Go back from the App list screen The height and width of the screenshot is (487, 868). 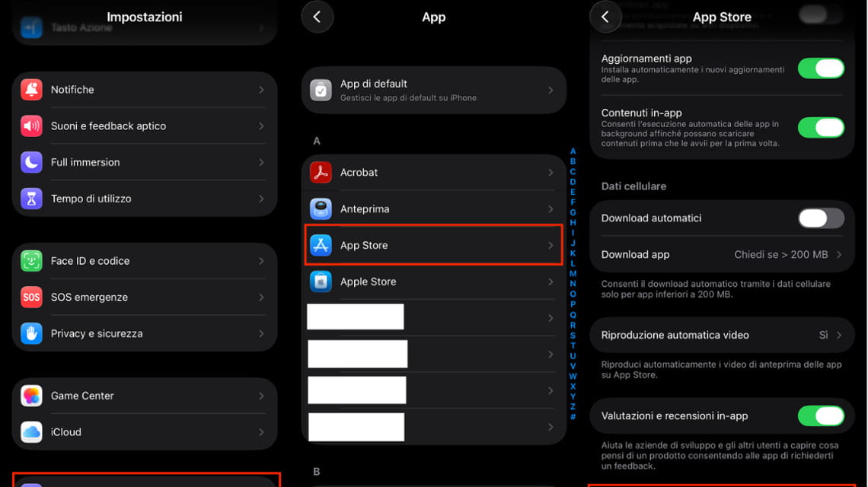[318, 17]
